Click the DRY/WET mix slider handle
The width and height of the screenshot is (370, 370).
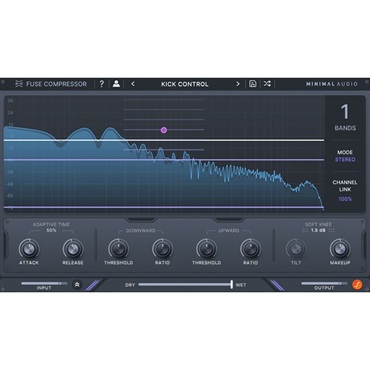pyautogui.click(x=231, y=284)
